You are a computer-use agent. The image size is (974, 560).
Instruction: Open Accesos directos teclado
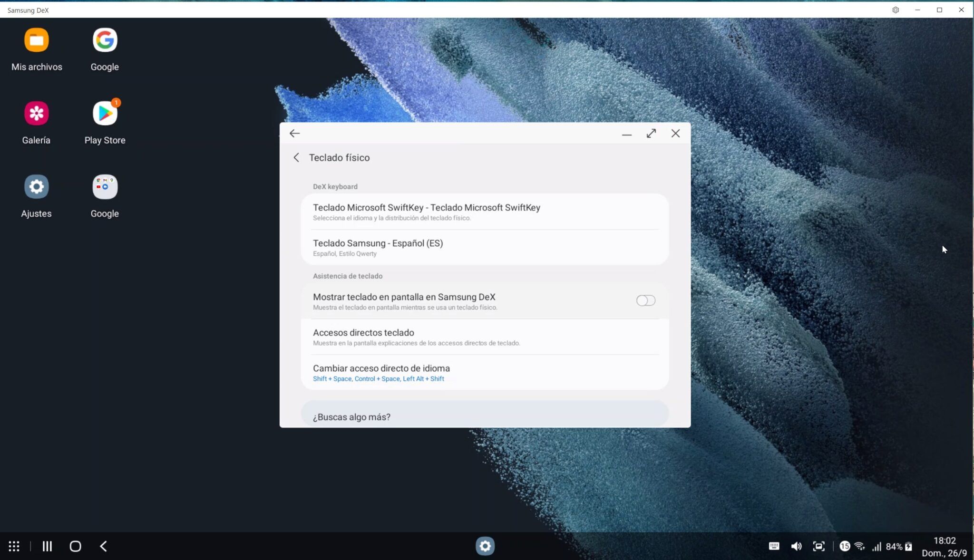pyautogui.click(x=485, y=337)
